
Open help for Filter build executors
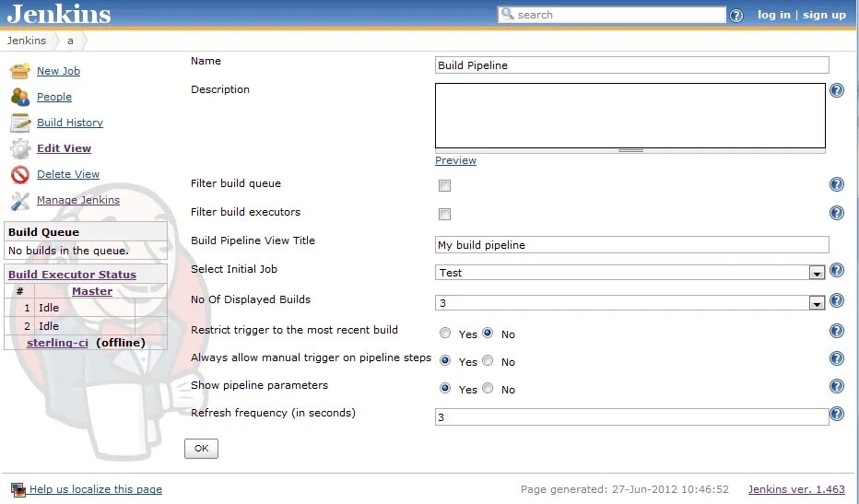(x=837, y=213)
